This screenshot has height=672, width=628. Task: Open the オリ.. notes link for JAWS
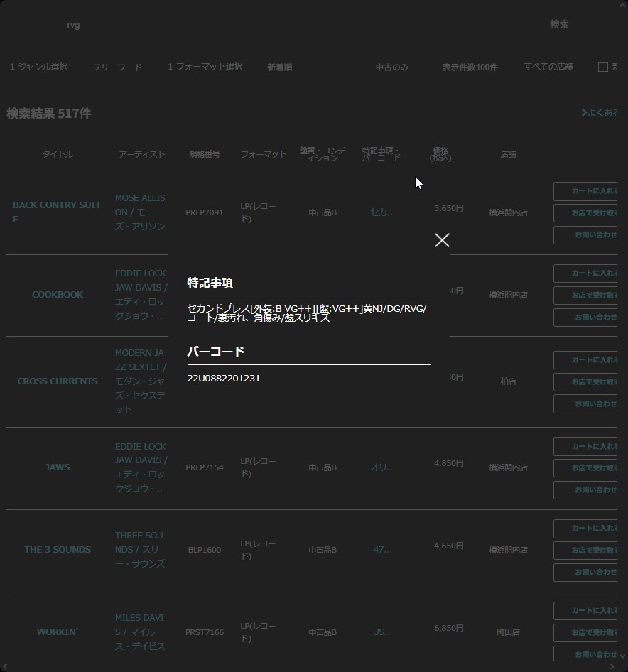pos(381,467)
